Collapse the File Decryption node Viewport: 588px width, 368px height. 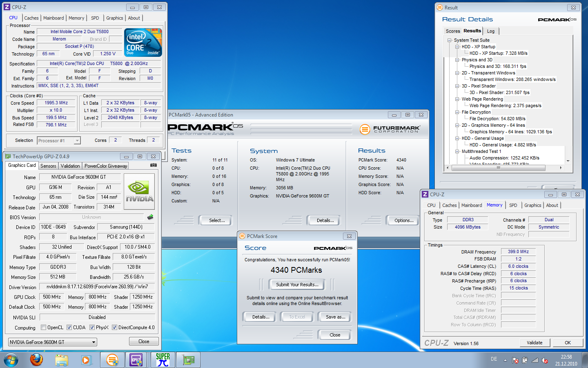pos(457,112)
